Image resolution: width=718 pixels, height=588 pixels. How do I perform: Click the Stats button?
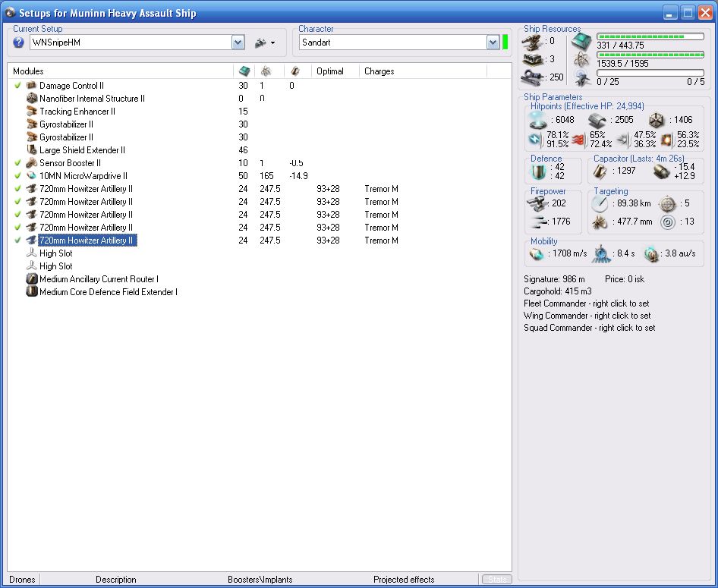click(x=497, y=580)
